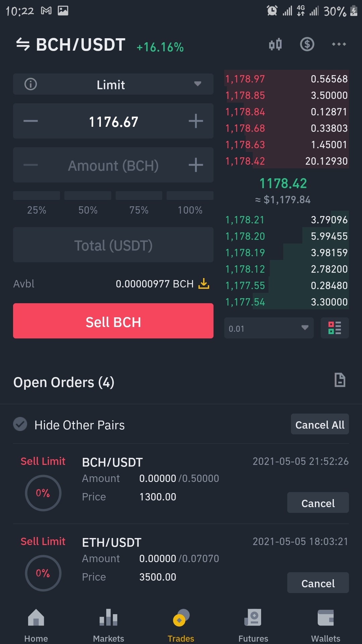Viewport: 362px width, 644px height.
Task: Change the order book layout view icon
Action: pyautogui.click(x=335, y=328)
